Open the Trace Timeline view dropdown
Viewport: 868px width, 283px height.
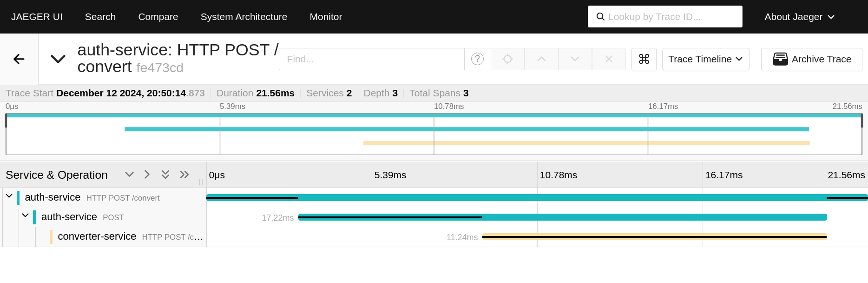(705, 59)
